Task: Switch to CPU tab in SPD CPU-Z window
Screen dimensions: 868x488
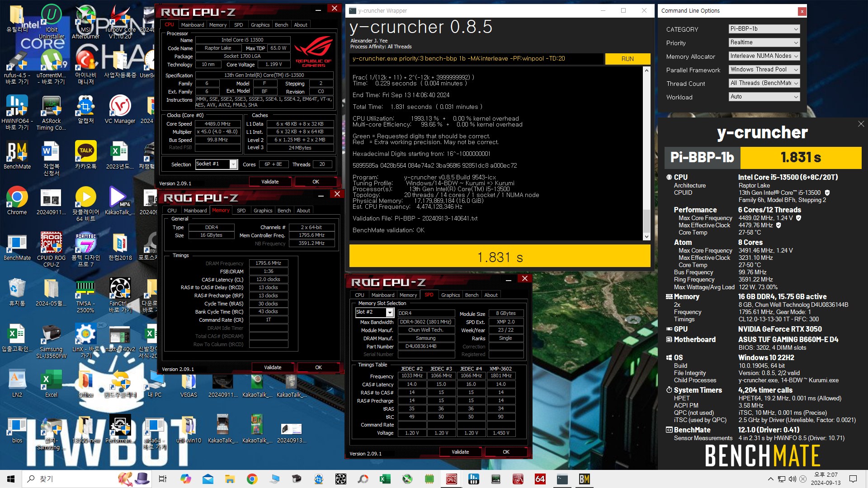Action: pyautogui.click(x=359, y=295)
